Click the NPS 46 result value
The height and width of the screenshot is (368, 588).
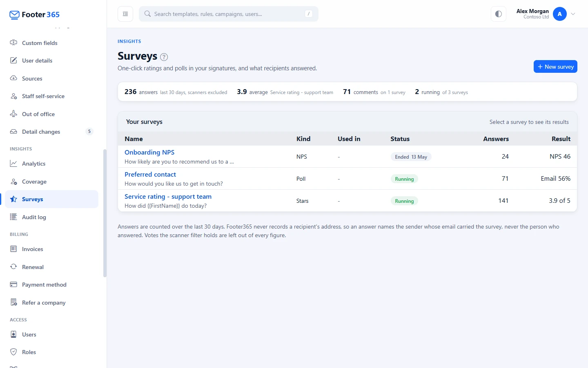coord(560,157)
